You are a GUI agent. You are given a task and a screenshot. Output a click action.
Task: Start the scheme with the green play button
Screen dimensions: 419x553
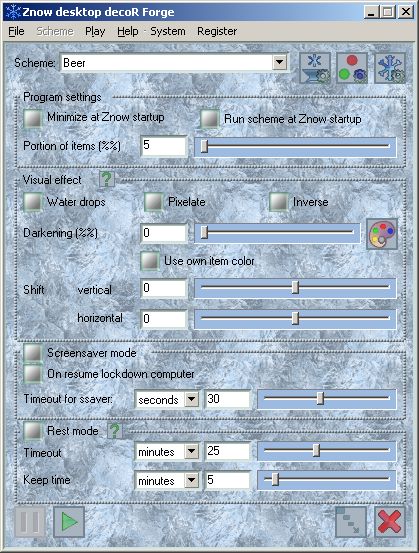[69, 522]
